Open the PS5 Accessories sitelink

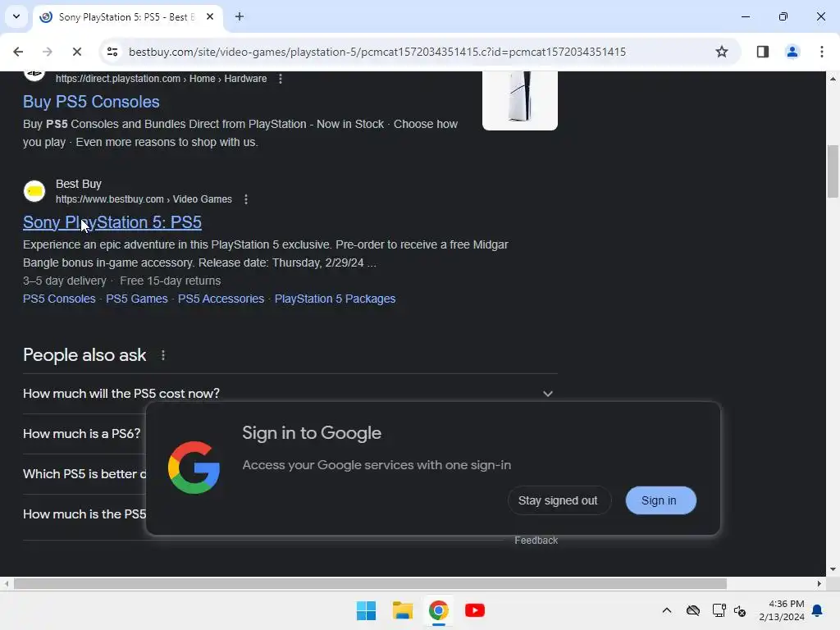coord(221,299)
